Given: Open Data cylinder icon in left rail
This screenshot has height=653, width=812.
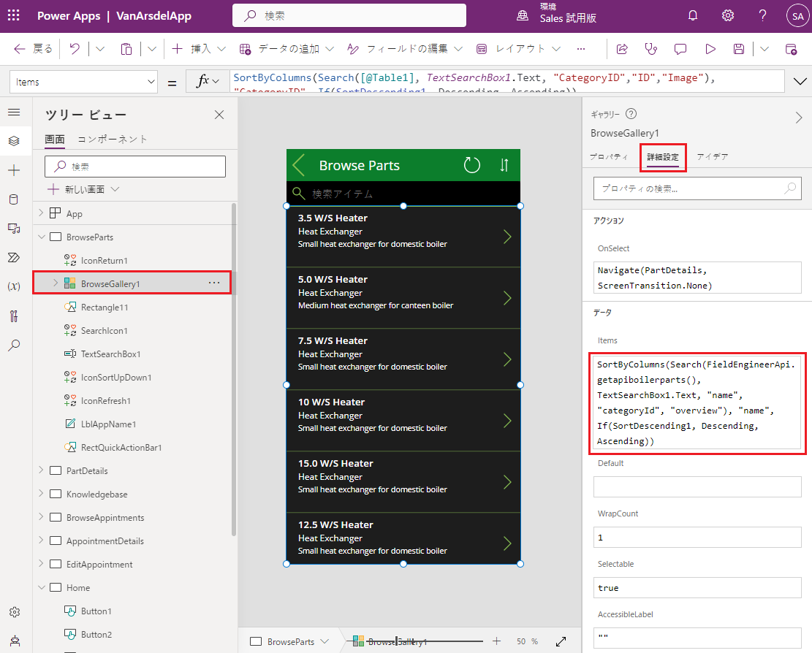Looking at the screenshot, I should tap(14, 199).
